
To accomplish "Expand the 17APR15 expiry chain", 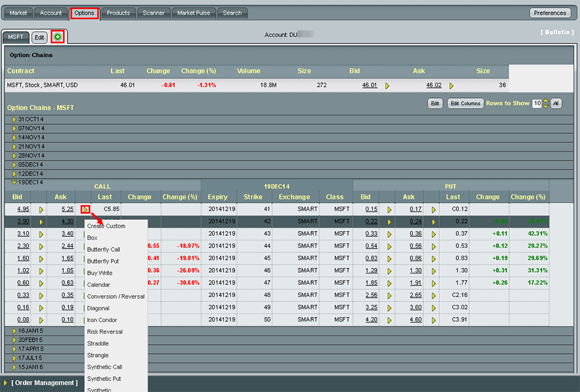I will (15, 349).
